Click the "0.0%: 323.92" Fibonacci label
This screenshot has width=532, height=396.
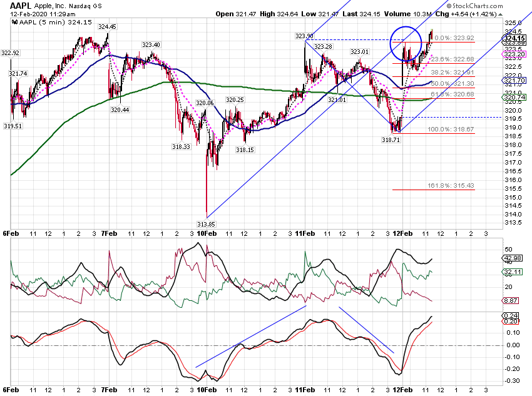[454, 38]
